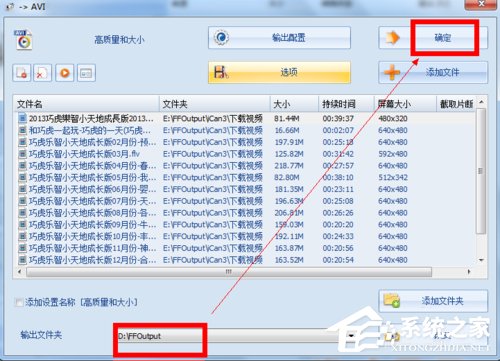The height and width of the screenshot is (361, 500).
Task: Click size value 16.66M
Action: click(287, 130)
